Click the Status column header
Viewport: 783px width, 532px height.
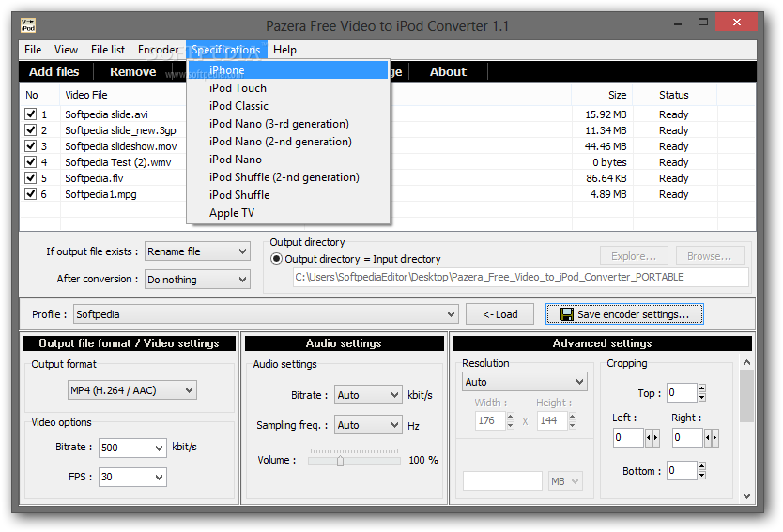coord(674,95)
